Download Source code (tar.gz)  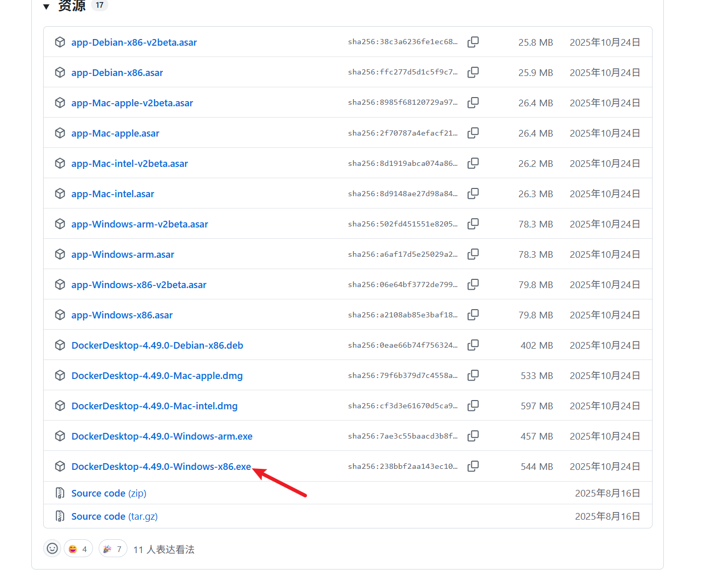click(115, 517)
